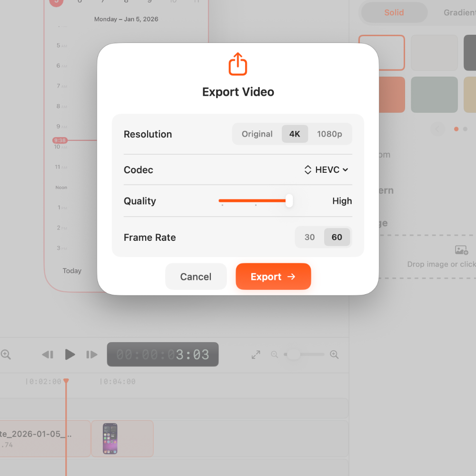Click the orange playhead marker on the timeline
The image size is (476, 476).
click(x=66, y=381)
